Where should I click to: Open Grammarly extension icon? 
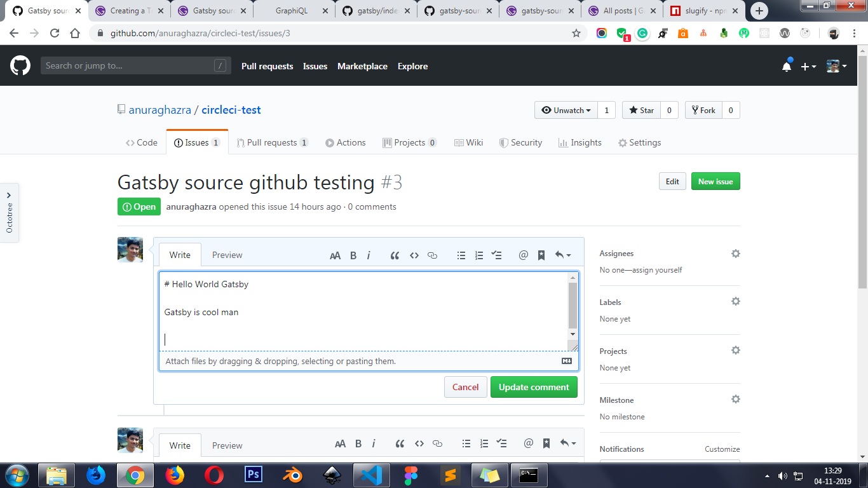642,33
